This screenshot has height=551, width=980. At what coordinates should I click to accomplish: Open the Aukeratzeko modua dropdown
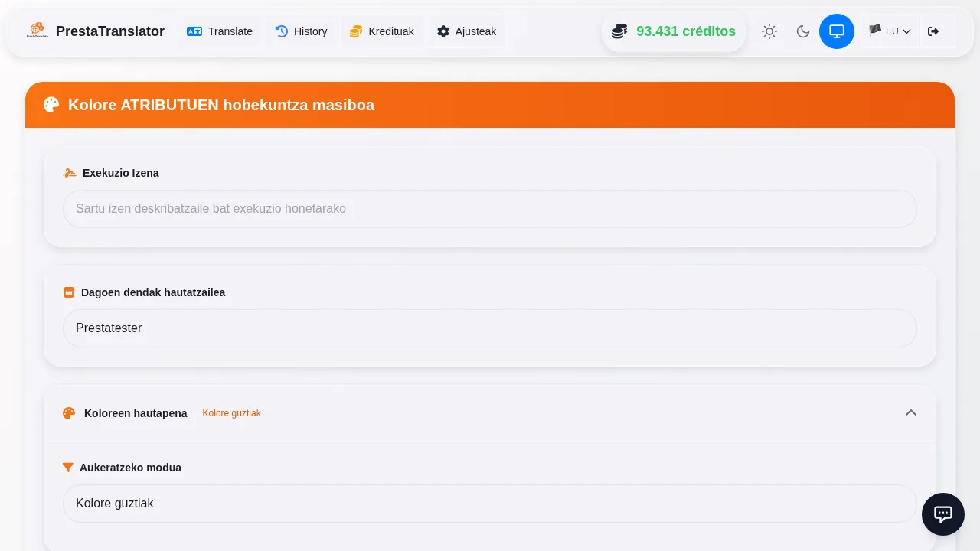point(490,504)
